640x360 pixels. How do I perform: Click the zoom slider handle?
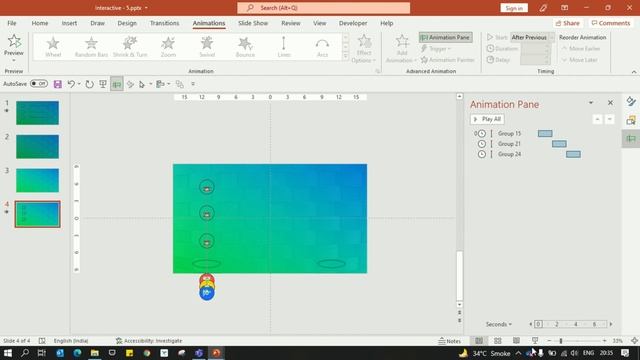pyautogui.click(x=561, y=341)
